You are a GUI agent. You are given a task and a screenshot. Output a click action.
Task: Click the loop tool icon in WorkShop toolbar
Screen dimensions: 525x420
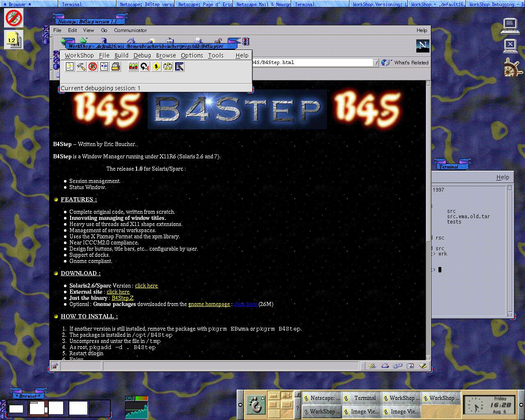click(x=145, y=66)
